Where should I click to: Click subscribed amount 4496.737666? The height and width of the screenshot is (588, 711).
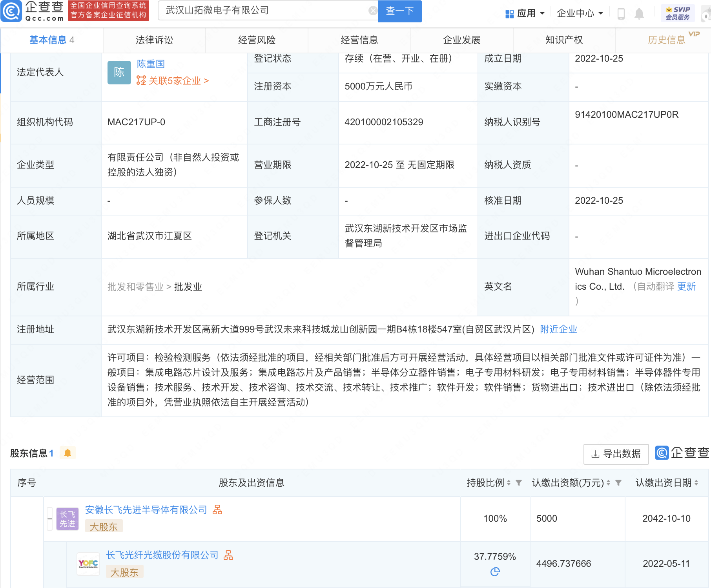(563, 564)
